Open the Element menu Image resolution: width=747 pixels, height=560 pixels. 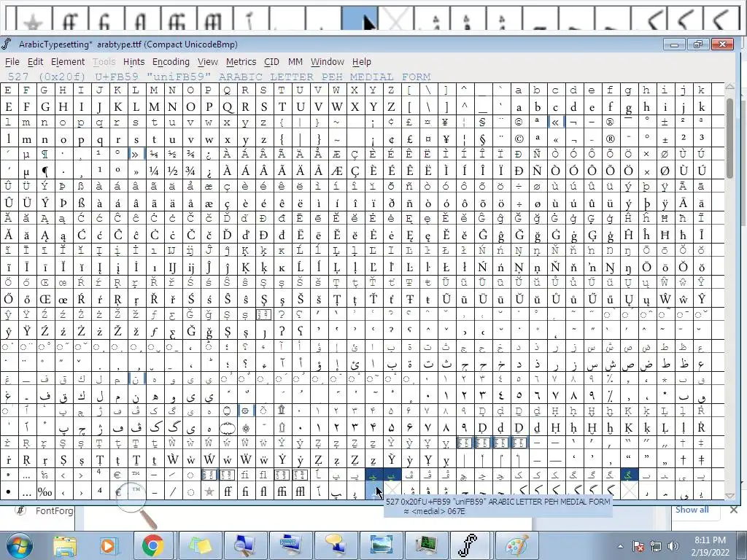coord(68,61)
